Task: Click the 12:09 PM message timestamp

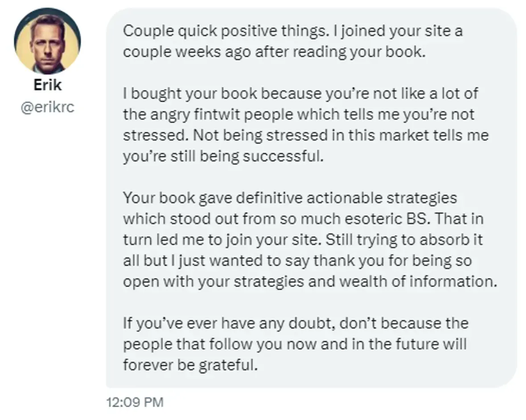Action: [x=135, y=402]
